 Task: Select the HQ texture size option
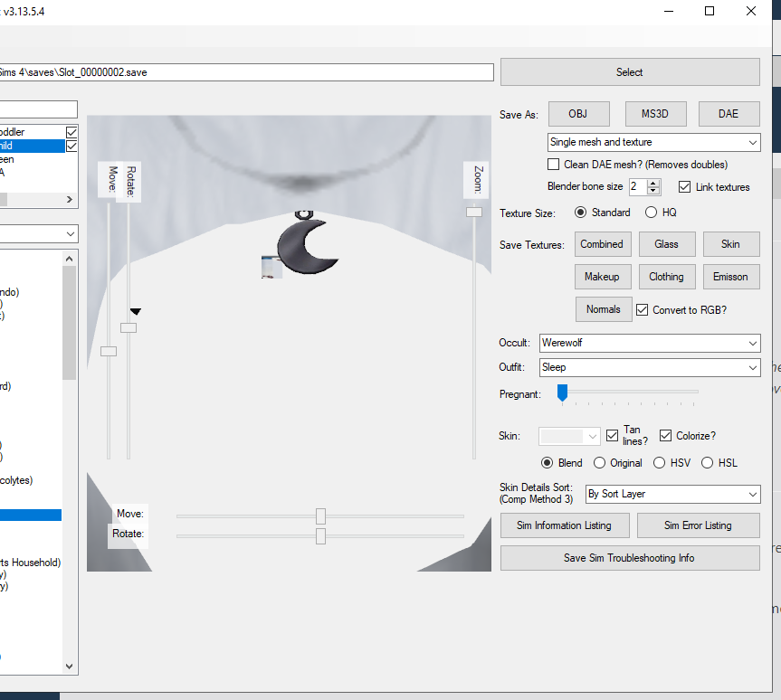649,212
